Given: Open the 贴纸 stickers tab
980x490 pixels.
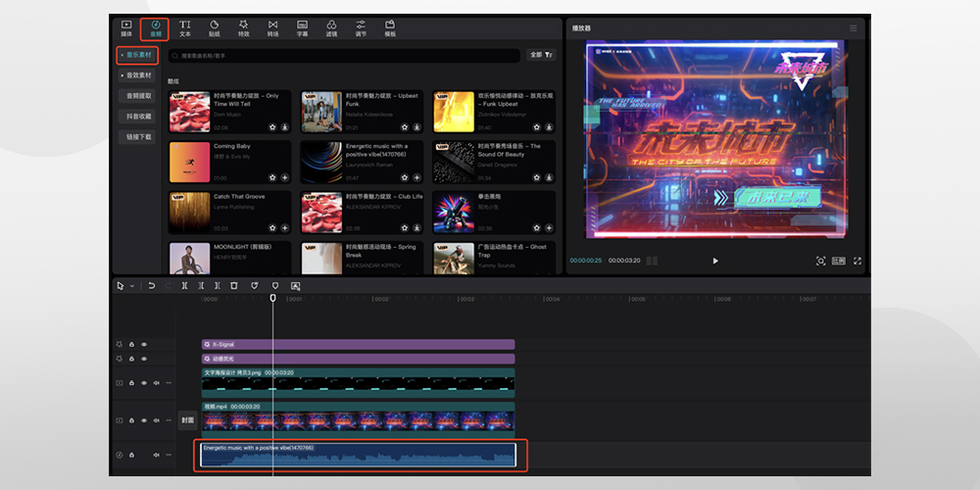Looking at the screenshot, I should tap(215, 28).
